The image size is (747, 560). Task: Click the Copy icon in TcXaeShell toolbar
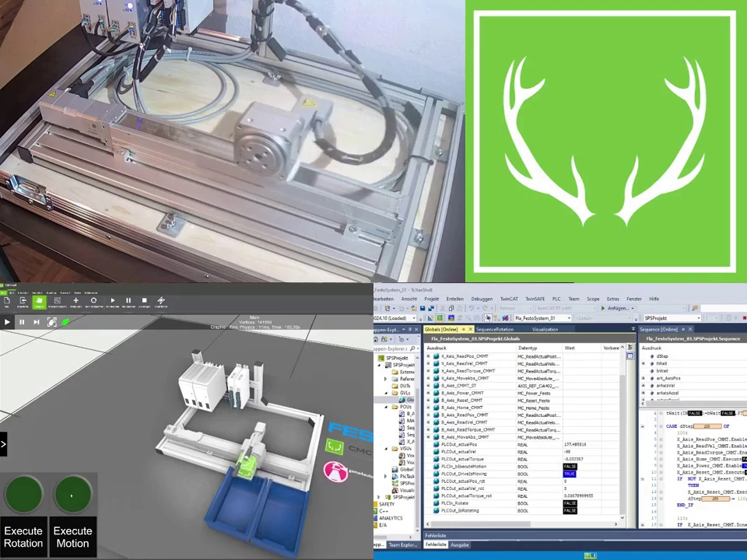coord(451,308)
